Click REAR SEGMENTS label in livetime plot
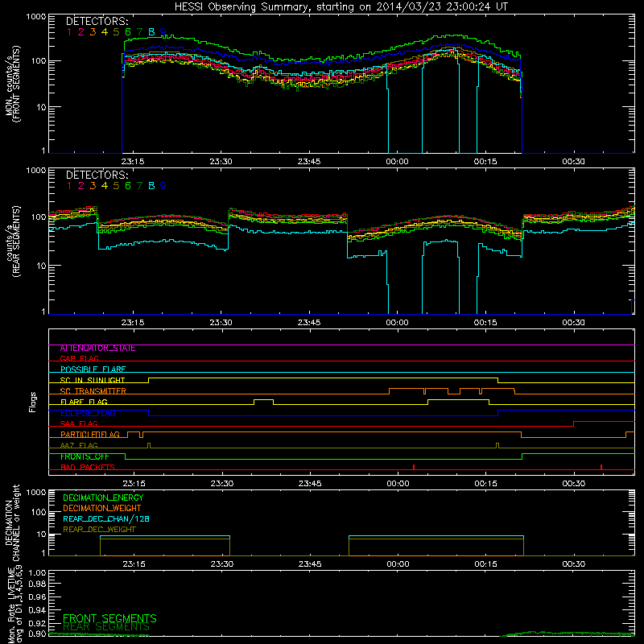Viewport: 644px width, 644px height. tap(106, 627)
